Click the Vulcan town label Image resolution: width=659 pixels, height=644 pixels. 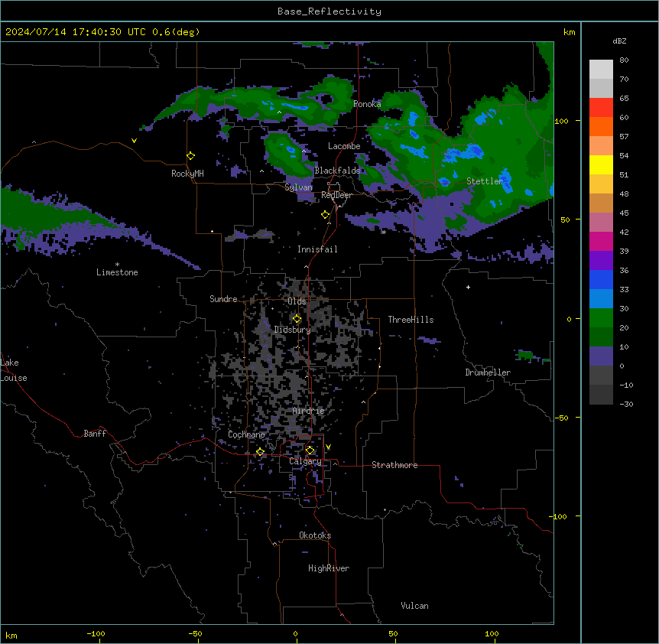tap(414, 606)
